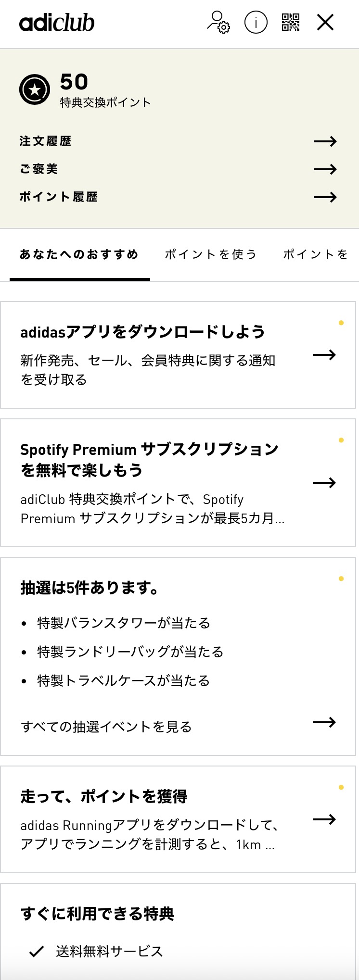Tap arrow on 走って、ポイントを獲得 card
Image resolution: width=359 pixels, height=980 pixels.
pyautogui.click(x=324, y=819)
